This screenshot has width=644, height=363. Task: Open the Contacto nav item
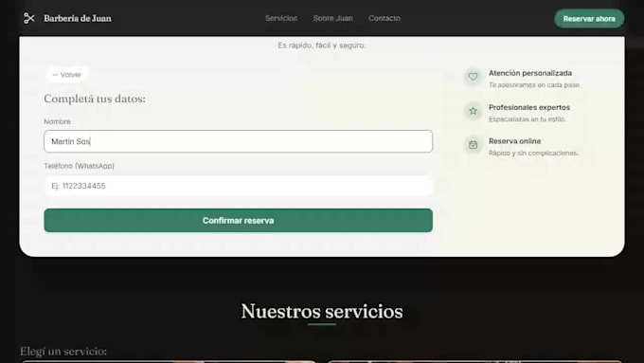(384, 18)
